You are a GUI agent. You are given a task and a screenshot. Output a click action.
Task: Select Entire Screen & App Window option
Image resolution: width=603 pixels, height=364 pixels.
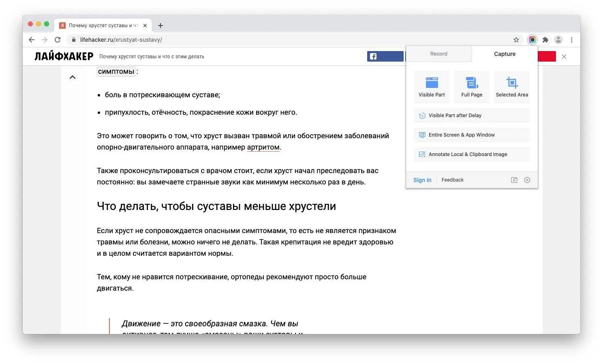click(472, 135)
